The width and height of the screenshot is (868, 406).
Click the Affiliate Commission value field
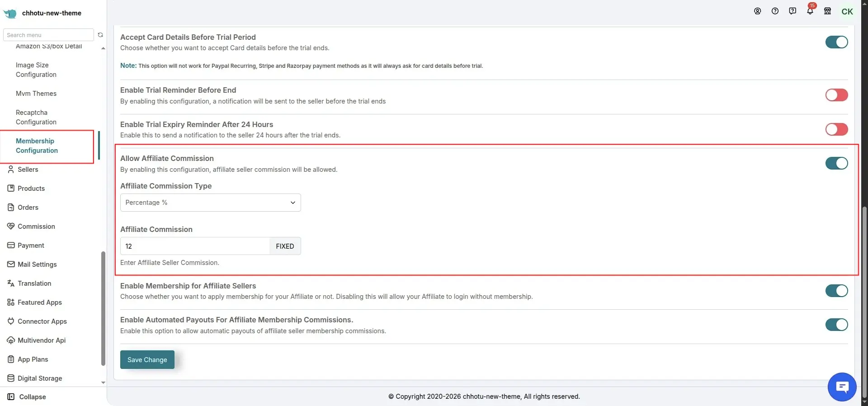coord(195,246)
